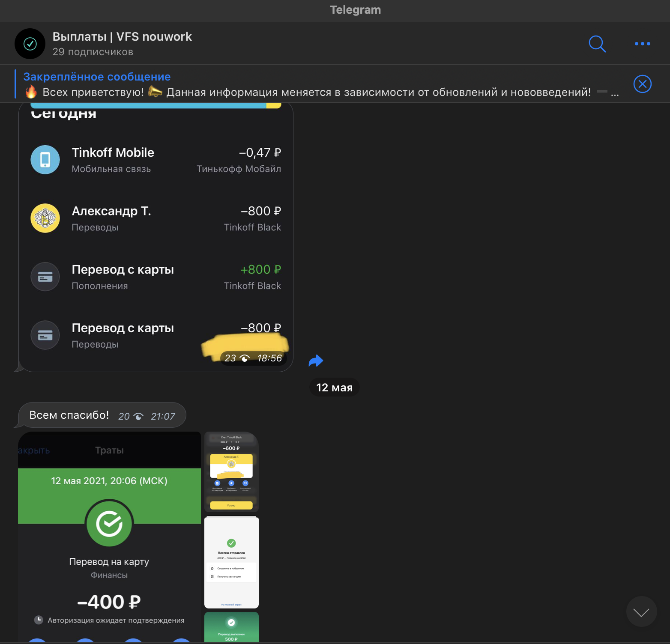Select the "Всем спасибо!" message bubble
This screenshot has height=644, width=670.
[x=102, y=415]
